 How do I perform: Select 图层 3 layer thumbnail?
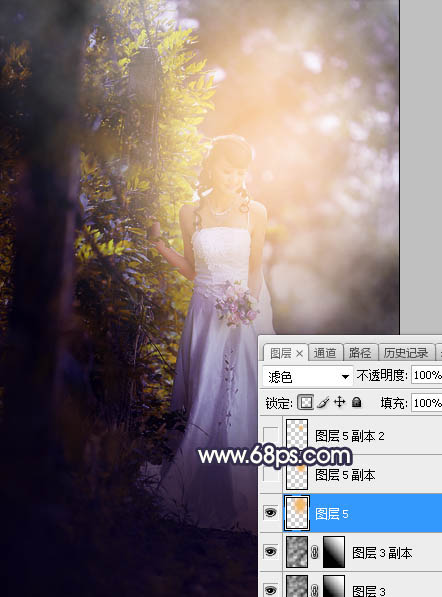coord(297,586)
